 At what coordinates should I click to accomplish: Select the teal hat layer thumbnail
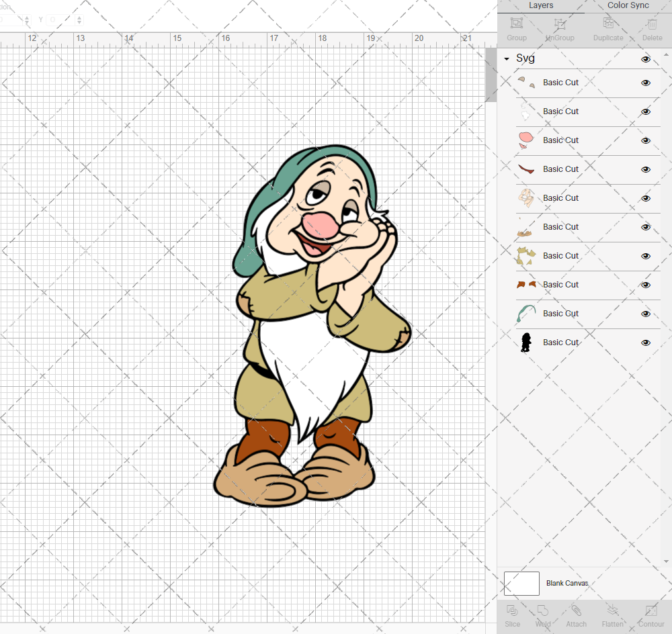(526, 314)
